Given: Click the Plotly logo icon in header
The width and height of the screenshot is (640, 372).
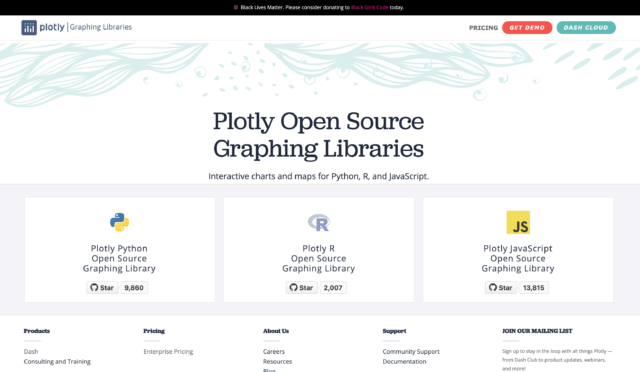Looking at the screenshot, I should tap(29, 27).
